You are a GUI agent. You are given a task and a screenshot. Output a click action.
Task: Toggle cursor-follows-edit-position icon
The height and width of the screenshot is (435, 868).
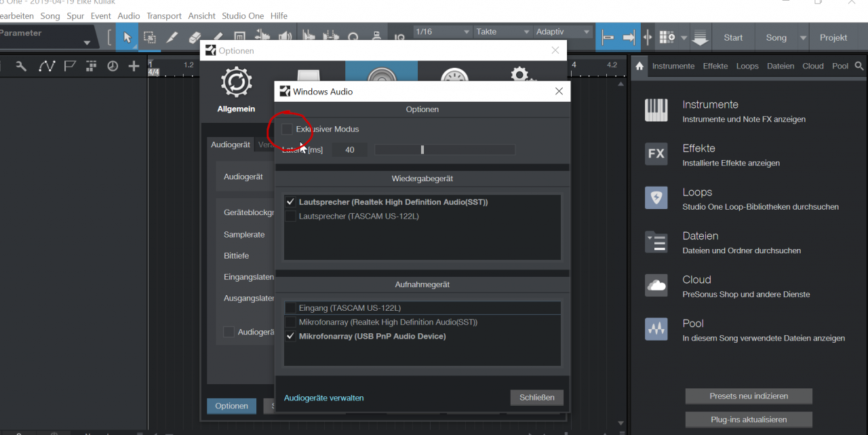pos(648,37)
